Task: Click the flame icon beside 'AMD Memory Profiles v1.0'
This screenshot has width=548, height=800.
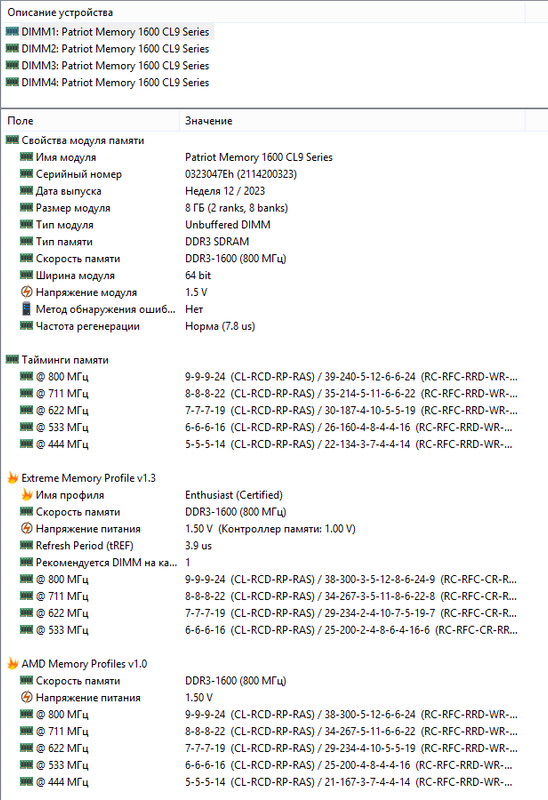Action: [13, 663]
